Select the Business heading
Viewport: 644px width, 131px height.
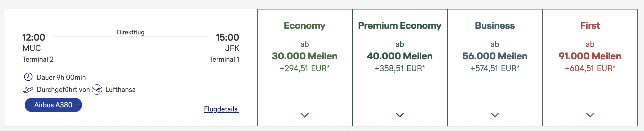(x=495, y=26)
